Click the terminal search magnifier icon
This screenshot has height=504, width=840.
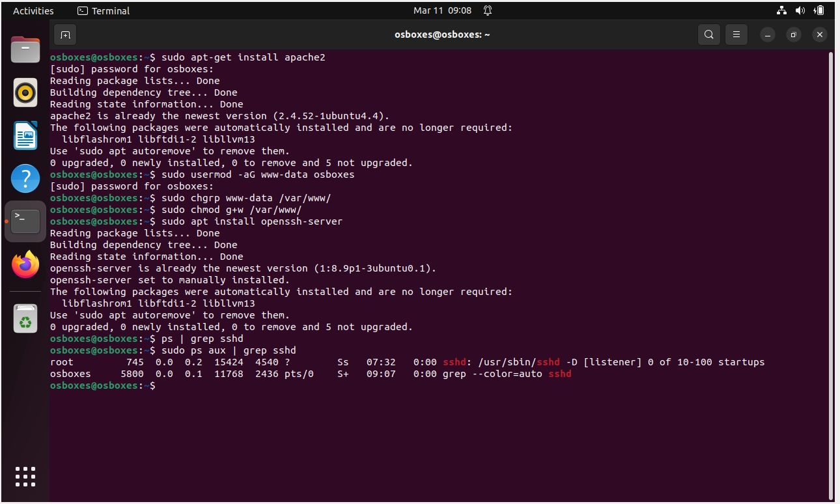click(x=709, y=35)
